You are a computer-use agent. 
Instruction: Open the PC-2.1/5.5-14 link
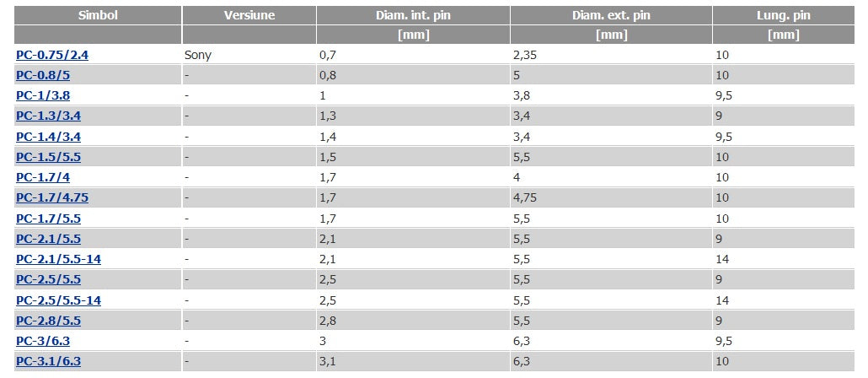(58, 259)
